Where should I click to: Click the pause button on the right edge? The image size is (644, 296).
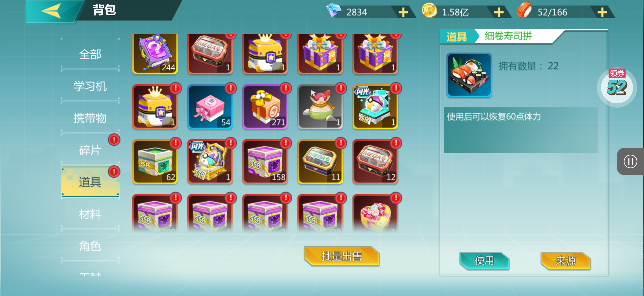[x=630, y=161]
